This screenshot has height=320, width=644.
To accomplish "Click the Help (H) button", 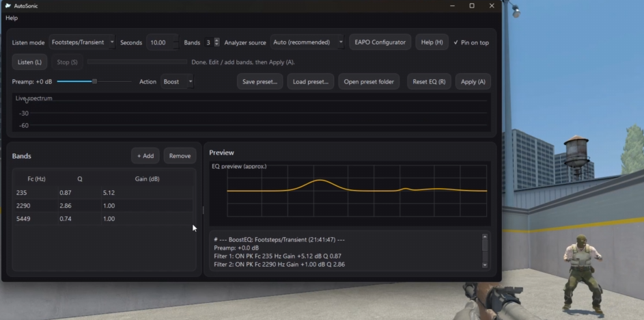I will [432, 42].
